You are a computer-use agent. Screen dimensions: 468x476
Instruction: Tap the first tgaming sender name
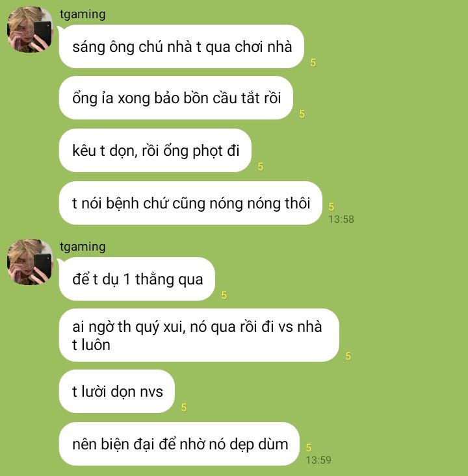[83, 14]
